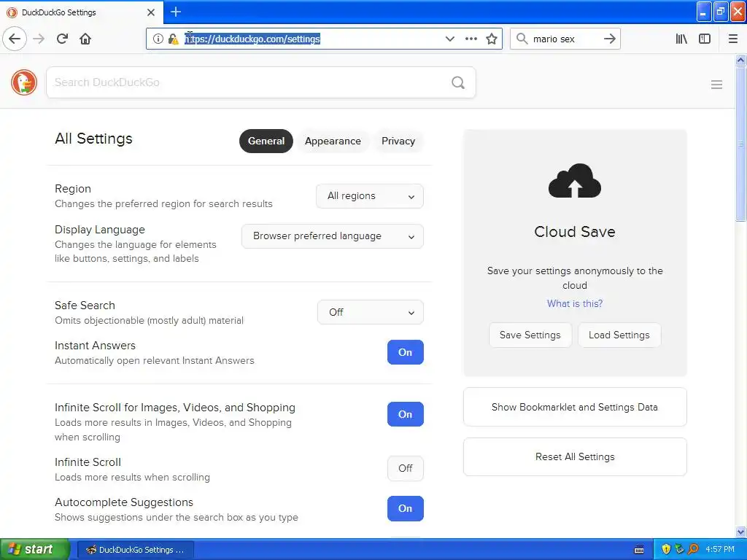Toggle Autocomplete Suggestions switch
747x560 pixels.
tap(405, 508)
